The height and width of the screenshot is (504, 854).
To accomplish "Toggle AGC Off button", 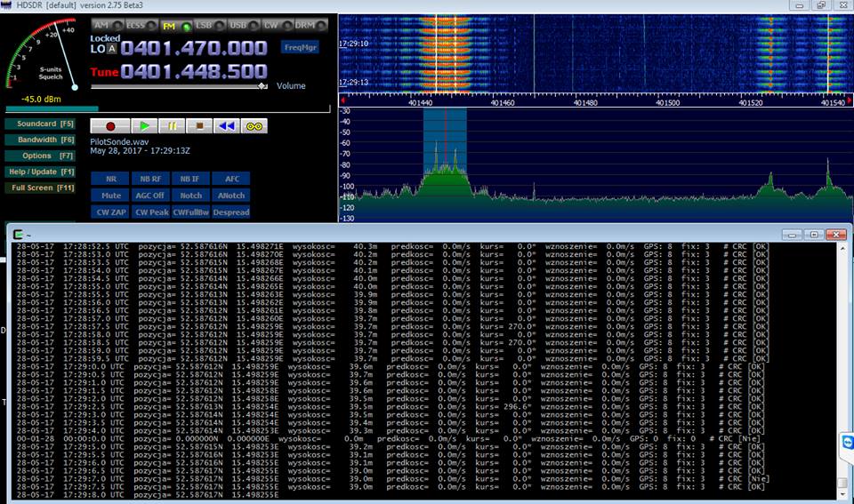I will pyautogui.click(x=150, y=196).
